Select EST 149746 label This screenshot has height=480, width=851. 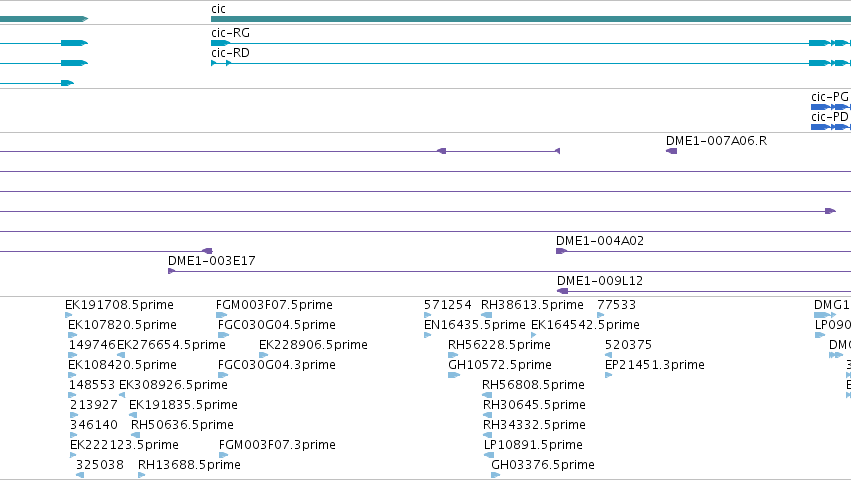click(92, 345)
